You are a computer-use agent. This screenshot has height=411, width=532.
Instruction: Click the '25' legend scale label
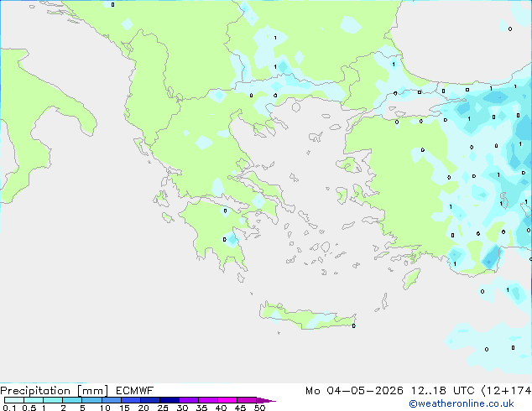pyautogui.click(x=163, y=408)
